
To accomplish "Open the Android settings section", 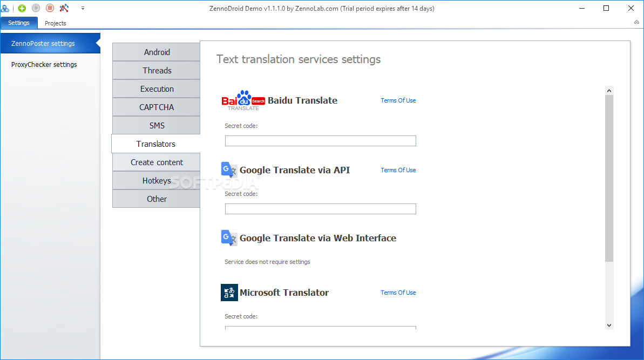I will point(157,52).
